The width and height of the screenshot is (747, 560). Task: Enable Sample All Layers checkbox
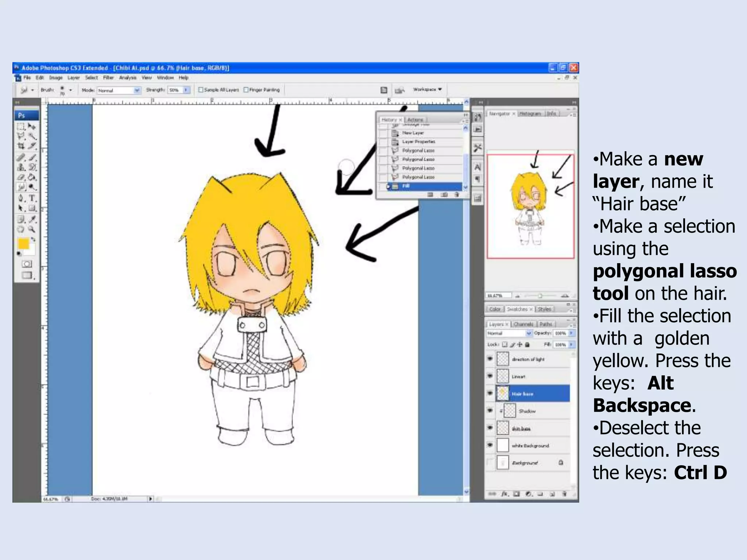[x=201, y=90]
